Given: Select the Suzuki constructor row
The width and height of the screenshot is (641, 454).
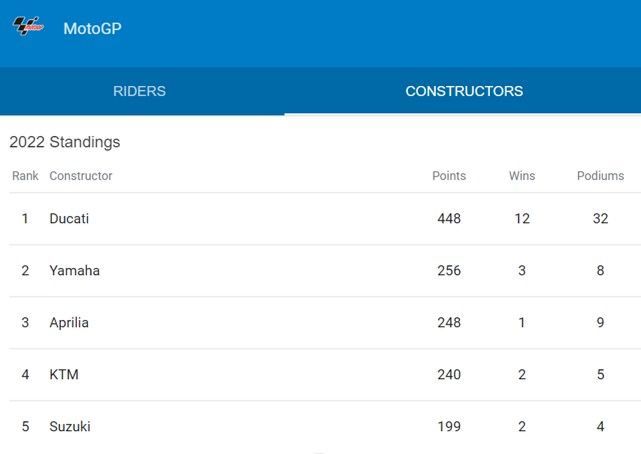Looking at the screenshot, I should click(70, 426).
